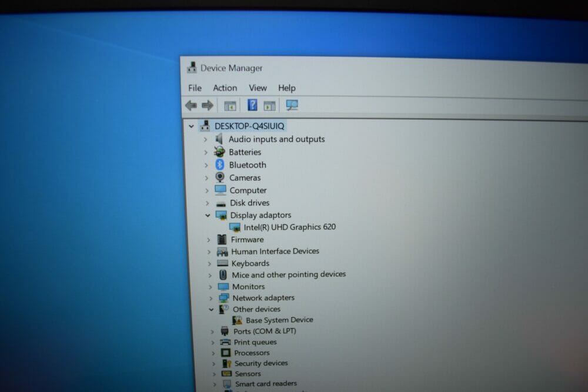Click the Firmware chip icon
Viewport: 588px width, 392px height.
point(222,239)
